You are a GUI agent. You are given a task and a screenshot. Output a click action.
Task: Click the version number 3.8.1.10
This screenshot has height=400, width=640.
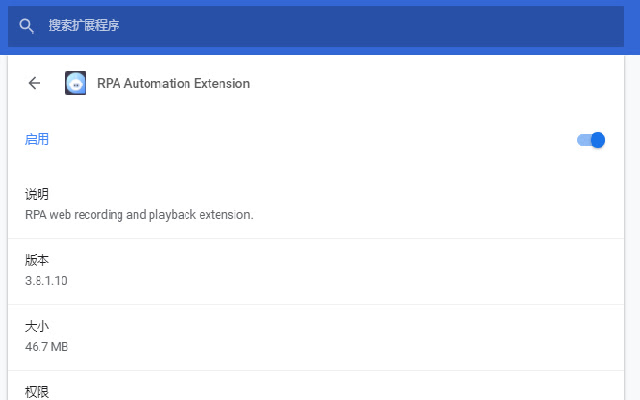pos(46,280)
